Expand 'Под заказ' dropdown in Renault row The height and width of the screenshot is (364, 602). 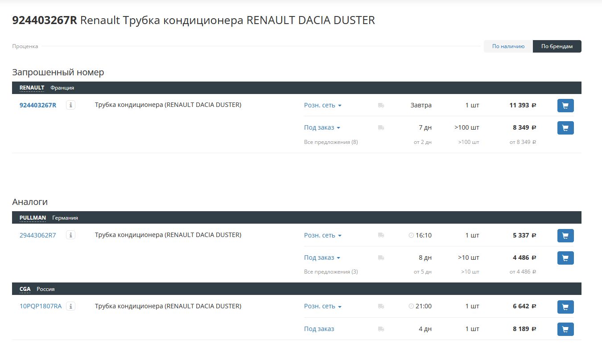pyautogui.click(x=322, y=127)
